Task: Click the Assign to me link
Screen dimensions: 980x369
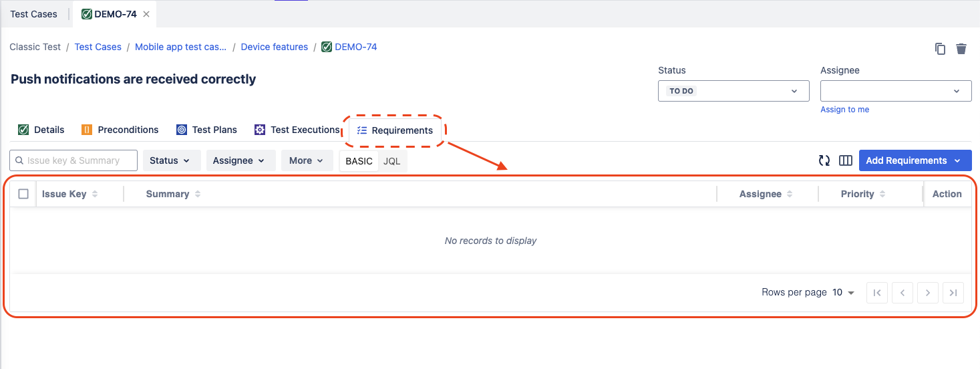Action: click(844, 110)
